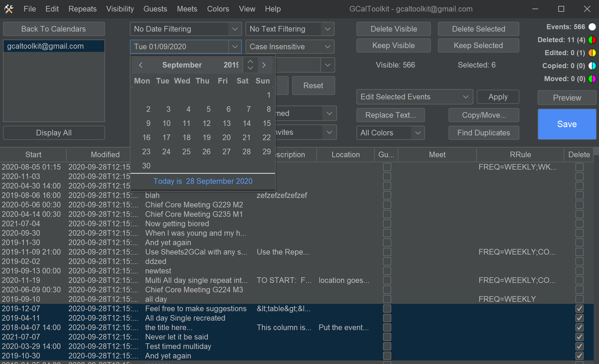Click the white Events counter dot
The image size is (599, 364).
592,27
